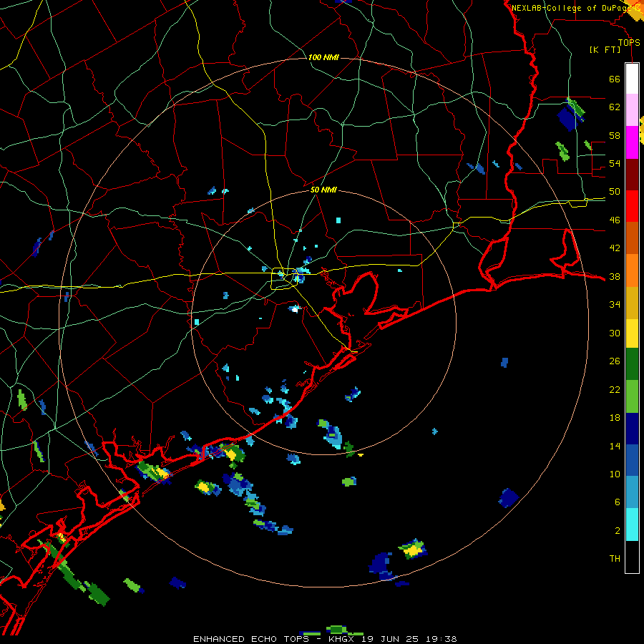Click the '42' scale value
Viewport: 644px width, 644px height.
615,248
